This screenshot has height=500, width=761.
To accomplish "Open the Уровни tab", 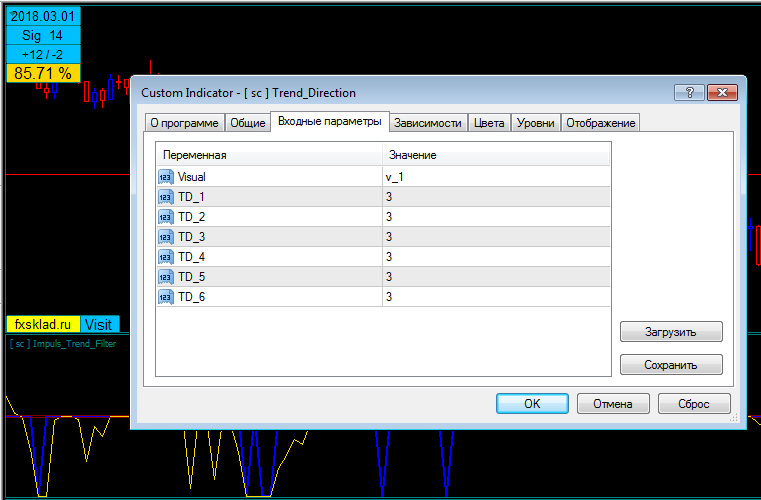I will tap(535, 123).
